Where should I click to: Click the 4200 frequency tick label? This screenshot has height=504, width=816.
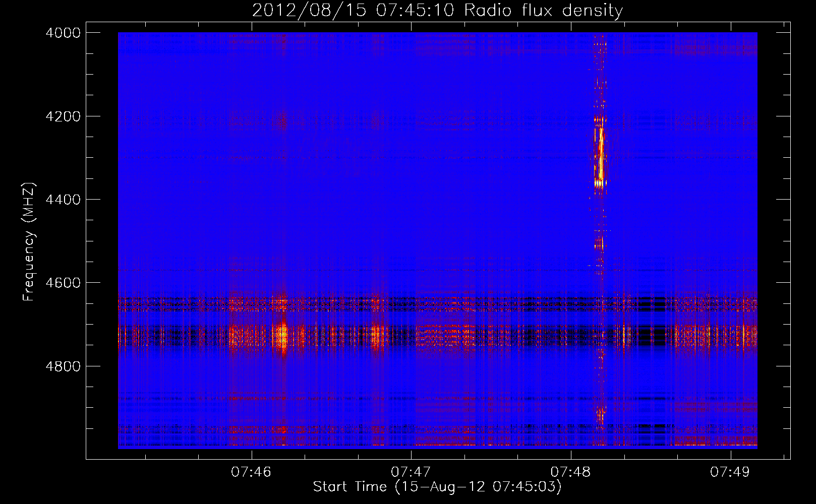(x=63, y=116)
